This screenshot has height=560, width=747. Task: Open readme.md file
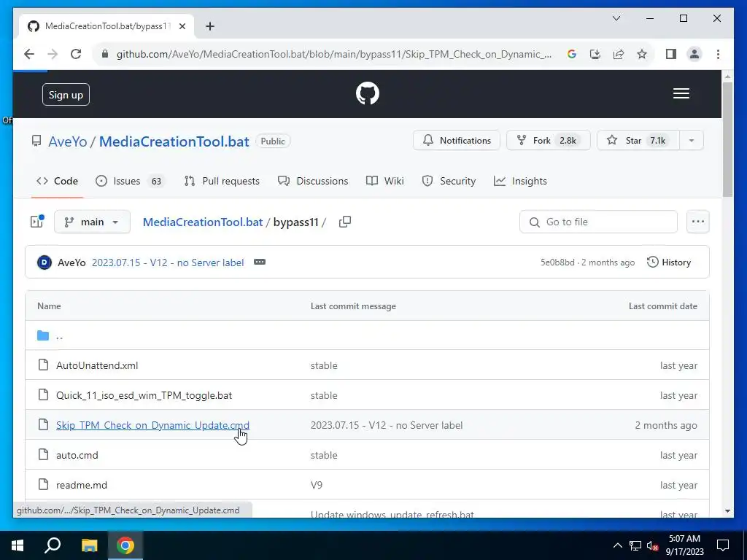82,485
